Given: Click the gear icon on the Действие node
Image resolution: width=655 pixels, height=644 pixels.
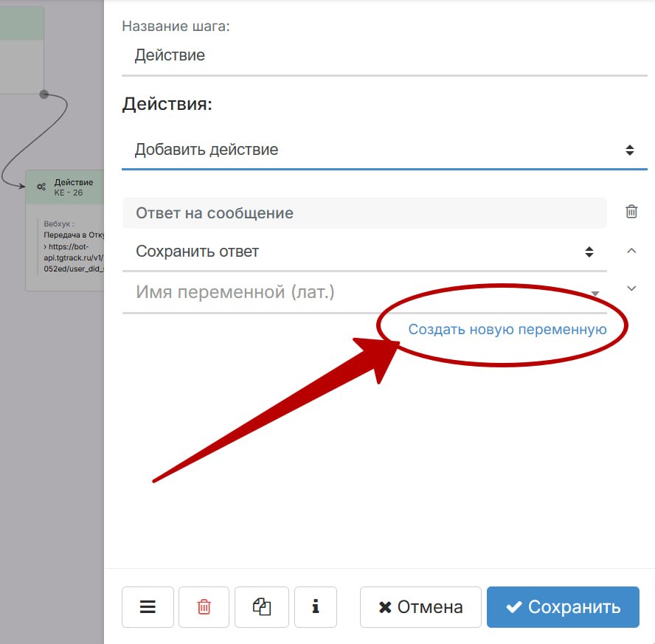Looking at the screenshot, I should click(x=41, y=187).
